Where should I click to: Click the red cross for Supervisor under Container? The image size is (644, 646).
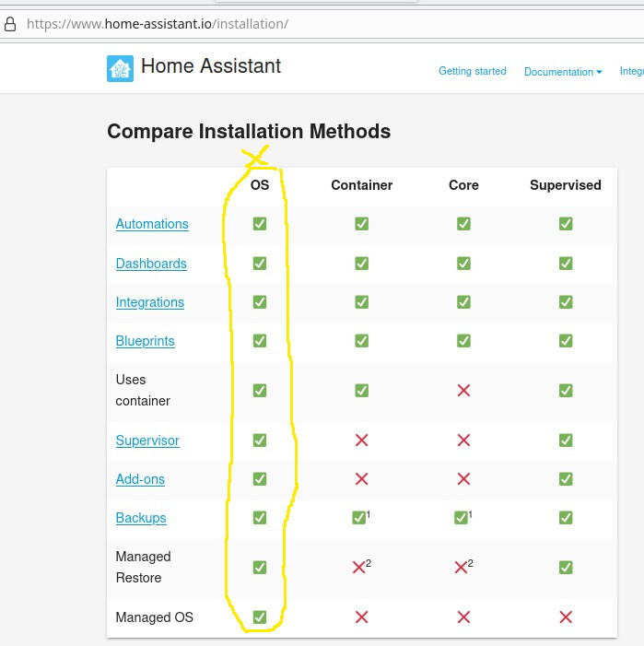(x=361, y=440)
